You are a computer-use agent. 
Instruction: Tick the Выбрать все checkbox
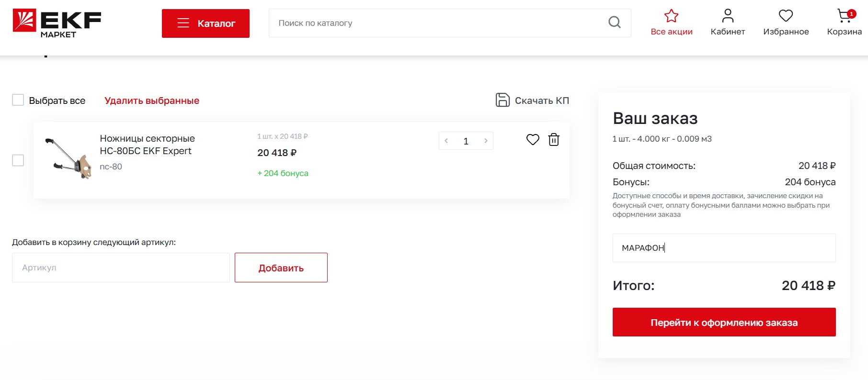click(18, 100)
